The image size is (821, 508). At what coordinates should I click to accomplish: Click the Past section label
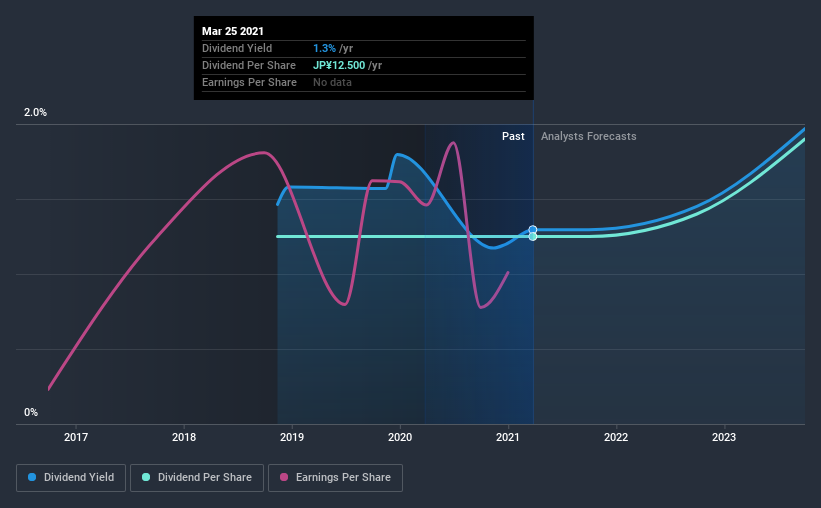point(513,136)
